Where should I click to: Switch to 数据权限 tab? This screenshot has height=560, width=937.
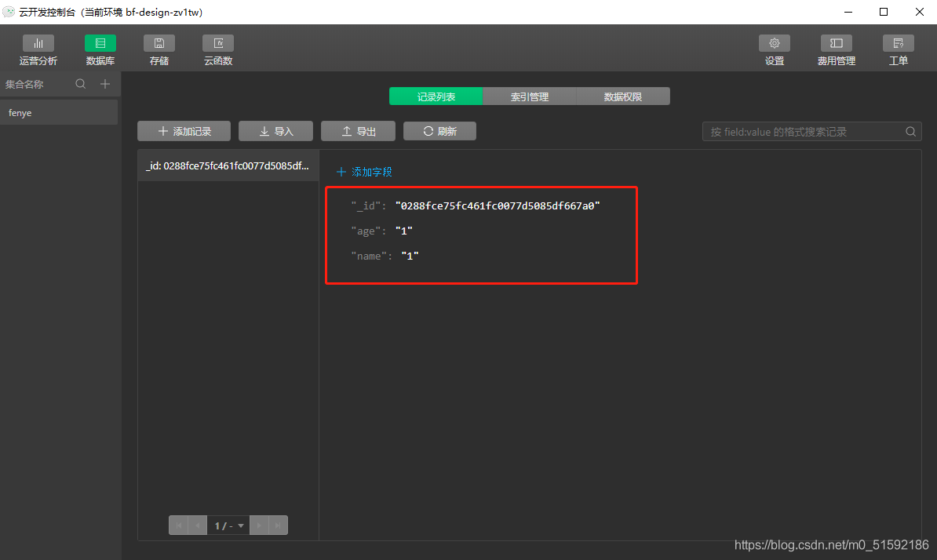pos(623,96)
